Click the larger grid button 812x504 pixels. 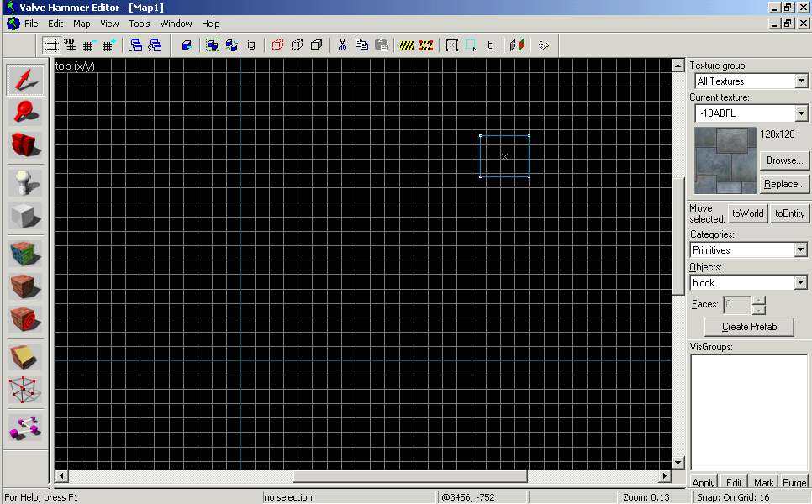point(108,45)
